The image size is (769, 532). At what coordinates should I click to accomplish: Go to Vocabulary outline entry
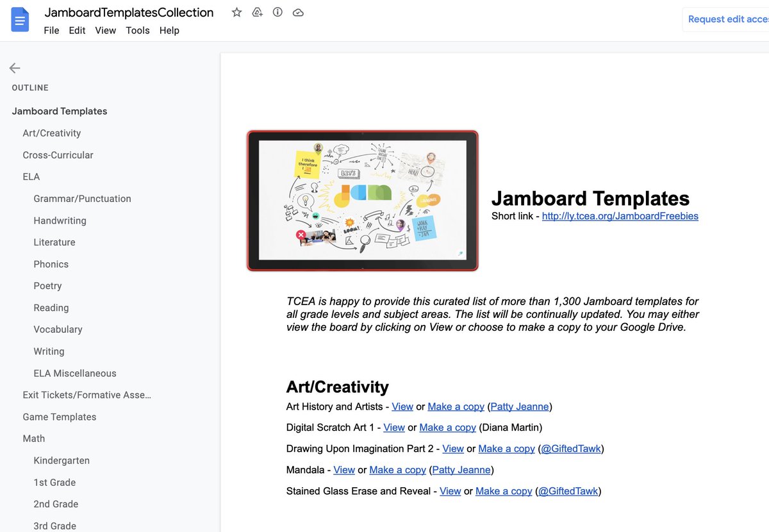(58, 329)
